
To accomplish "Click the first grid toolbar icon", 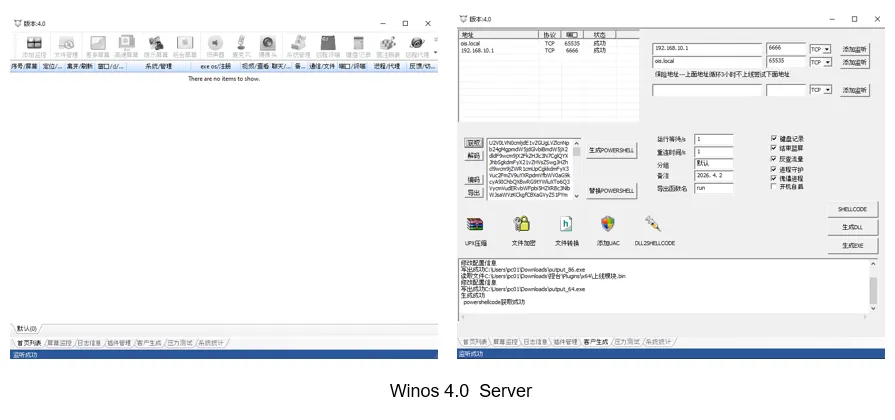I will pos(34,43).
